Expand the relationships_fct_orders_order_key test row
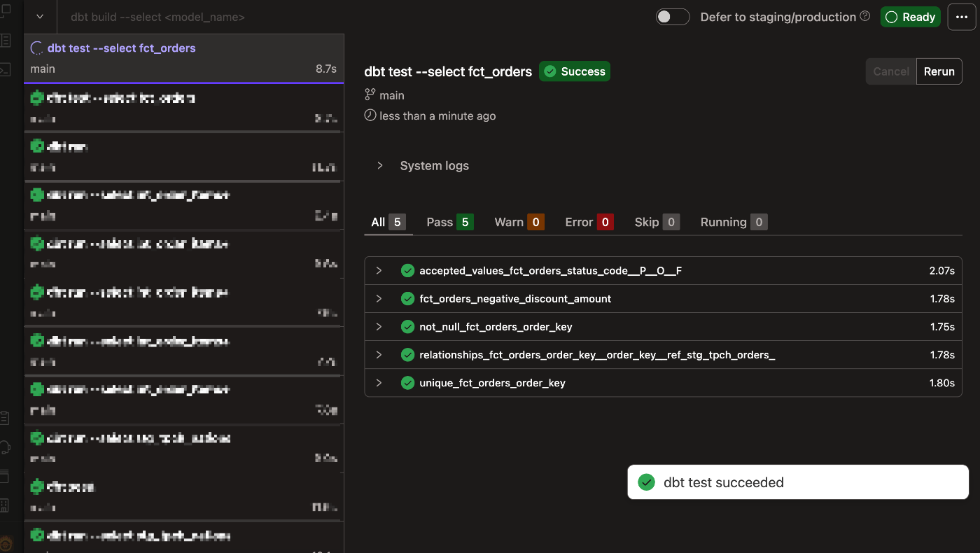The height and width of the screenshot is (553, 980). coord(379,355)
